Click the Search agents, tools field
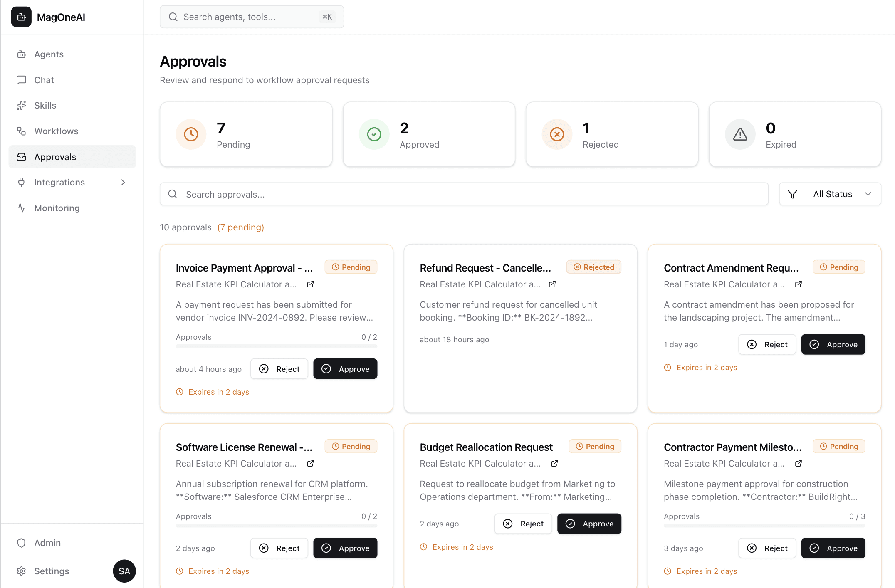The image size is (895, 588). tap(251, 17)
